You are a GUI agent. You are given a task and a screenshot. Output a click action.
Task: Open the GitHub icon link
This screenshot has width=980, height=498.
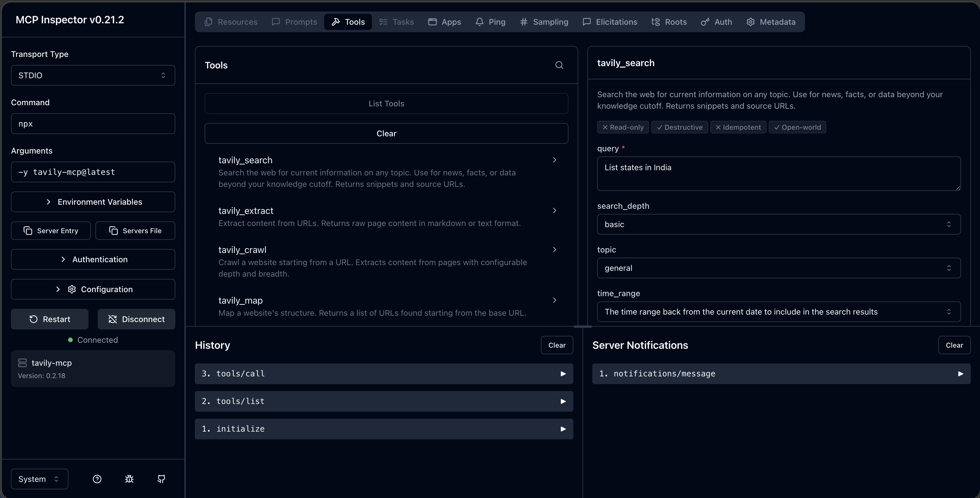161,479
